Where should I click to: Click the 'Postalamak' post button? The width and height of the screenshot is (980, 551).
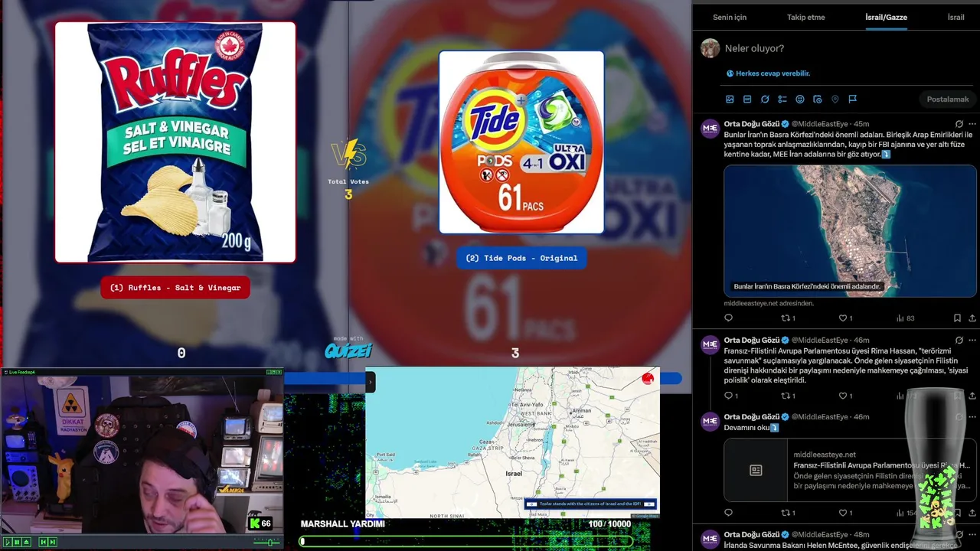click(x=948, y=99)
